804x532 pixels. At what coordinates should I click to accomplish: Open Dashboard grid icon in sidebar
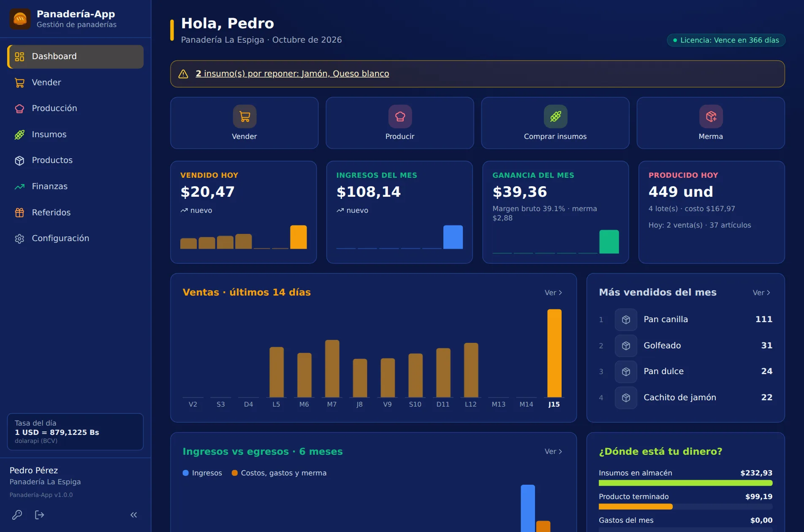point(19,57)
